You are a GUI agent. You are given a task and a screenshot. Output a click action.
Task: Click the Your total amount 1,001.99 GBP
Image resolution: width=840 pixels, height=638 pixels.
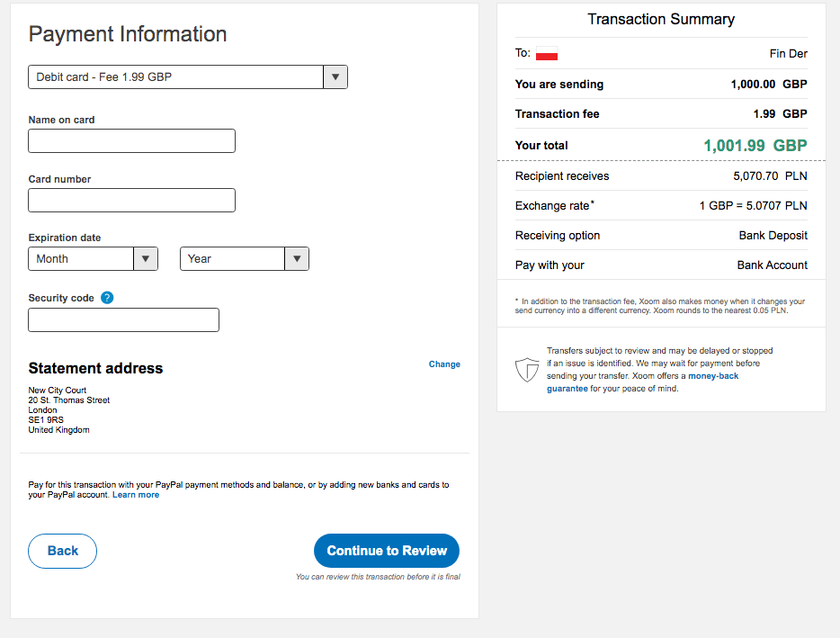[x=755, y=146]
